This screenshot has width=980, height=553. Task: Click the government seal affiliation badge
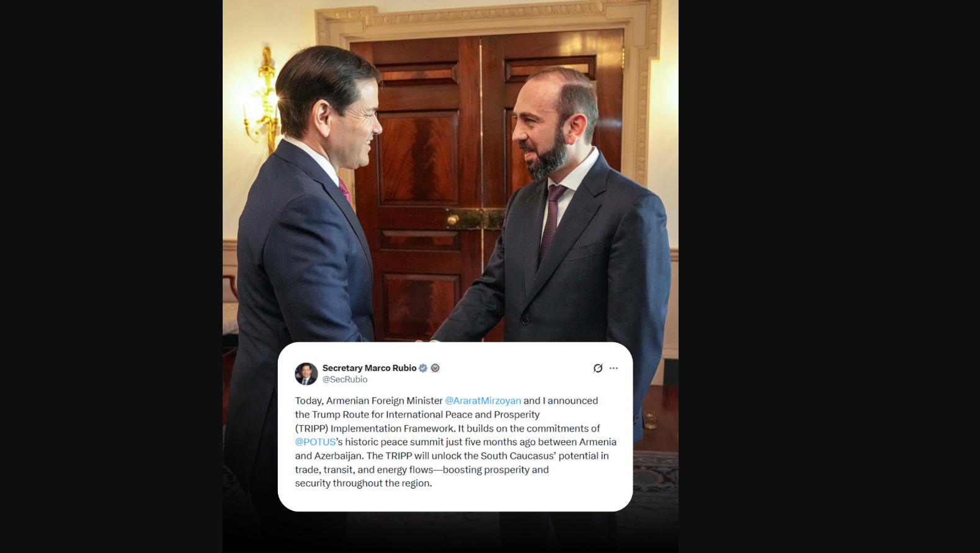point(435,368)
